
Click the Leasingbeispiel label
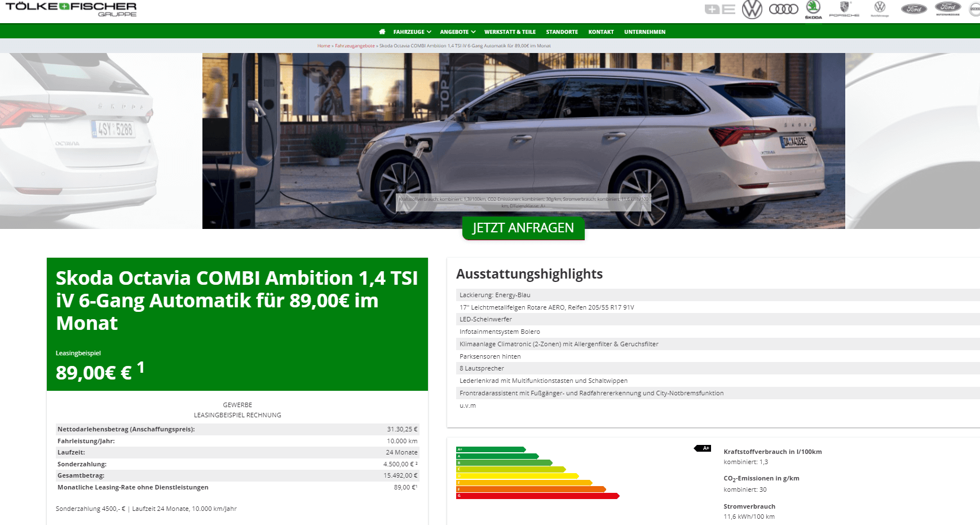point(78,353)
